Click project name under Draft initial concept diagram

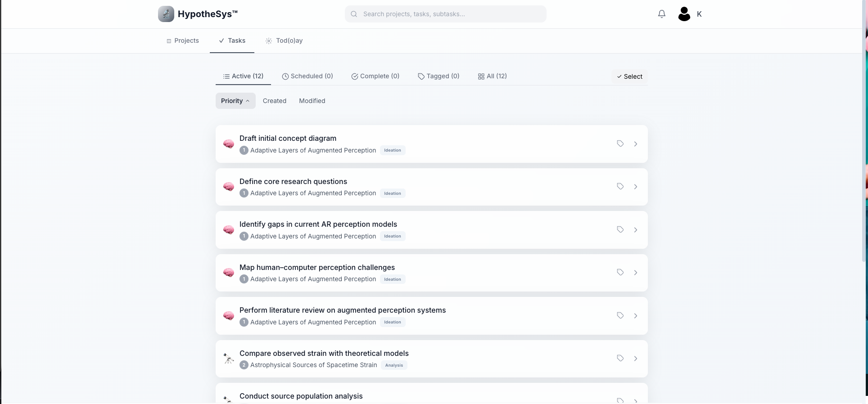coord(313,150)
